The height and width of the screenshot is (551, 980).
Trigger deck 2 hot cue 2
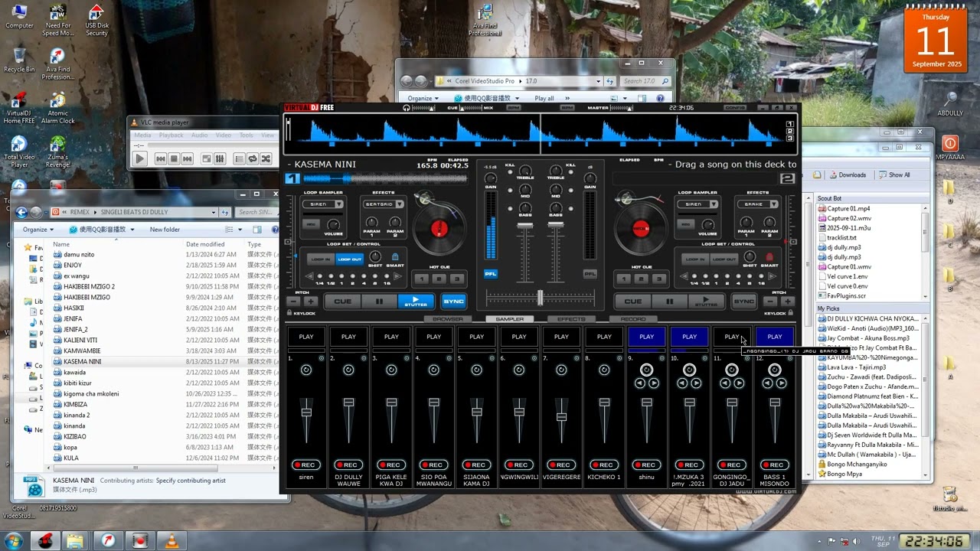click(x=641, y=279)
